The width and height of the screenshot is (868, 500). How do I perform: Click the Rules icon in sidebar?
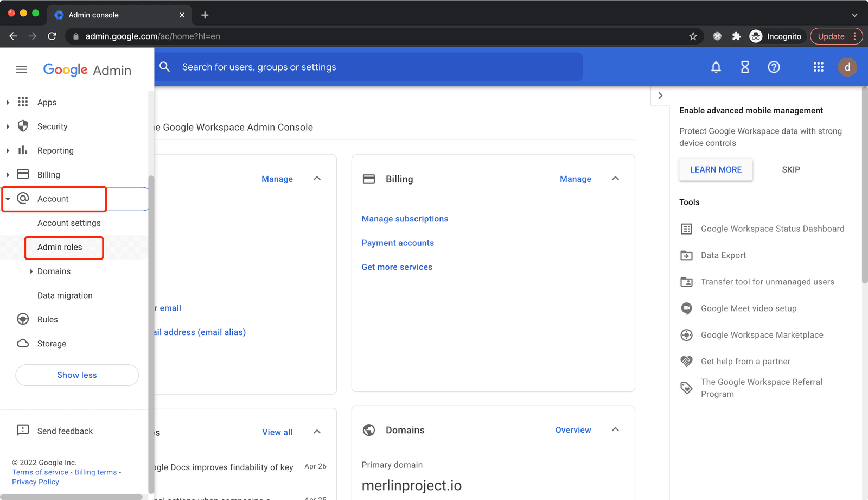coord(23,319)
